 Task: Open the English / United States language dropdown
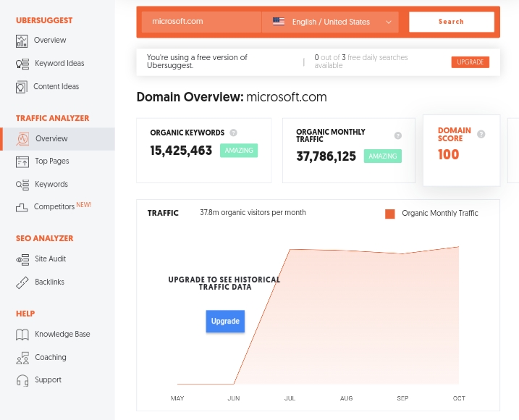(x=330, y=22)
